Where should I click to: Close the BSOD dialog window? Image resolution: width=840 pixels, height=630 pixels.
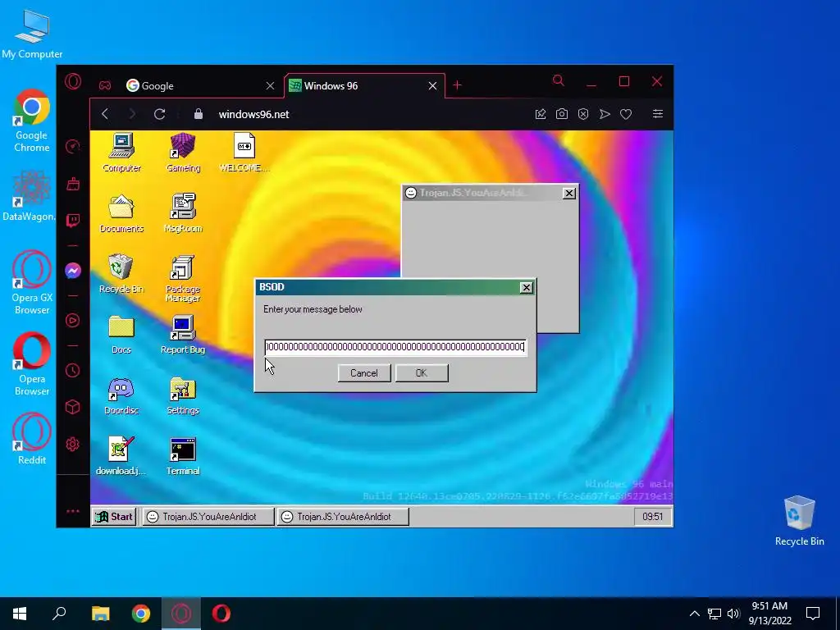coord(527,288)
